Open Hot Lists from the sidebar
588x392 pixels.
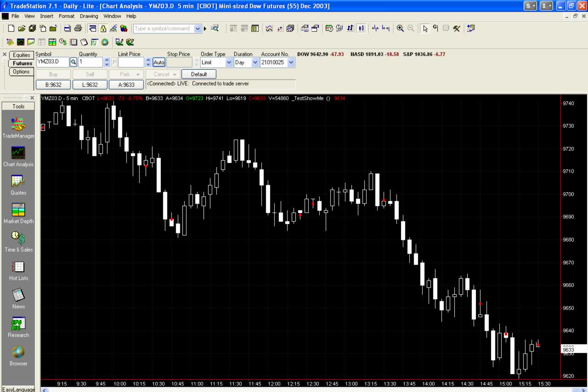point(18,270)
